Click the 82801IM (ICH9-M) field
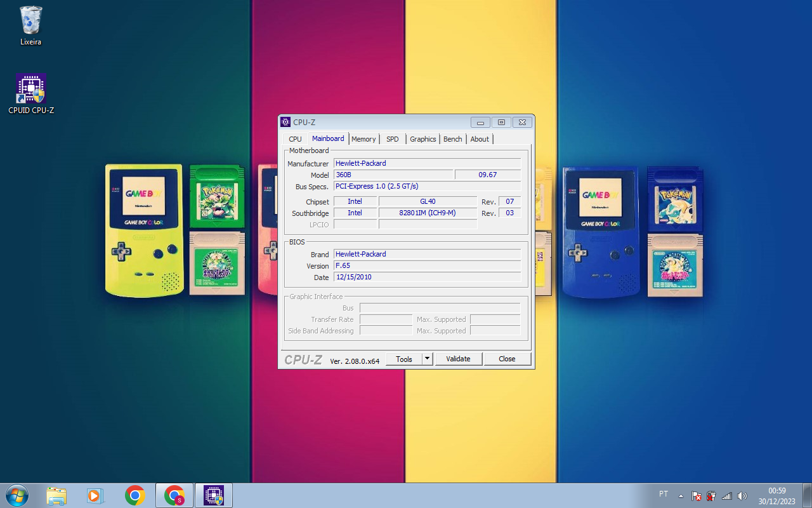Image resolution: width=812 pixels, height=508 pixels. pos(428,213)
